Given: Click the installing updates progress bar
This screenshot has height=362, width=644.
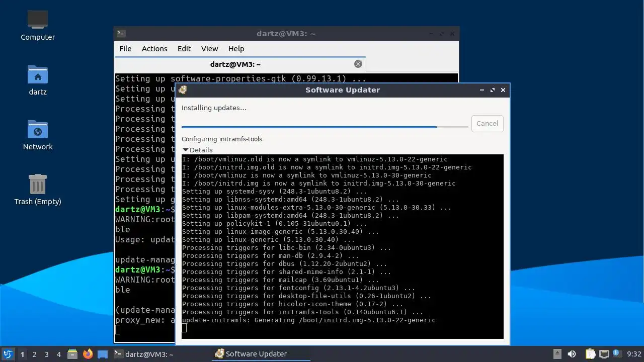Looking at the screenshot, I should tap(325, 127).
